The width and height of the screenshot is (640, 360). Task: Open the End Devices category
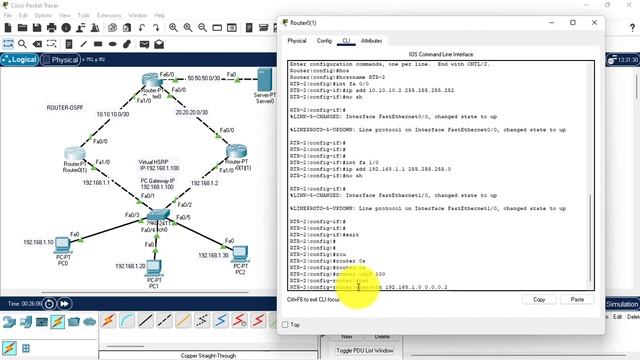pos(25,322)
